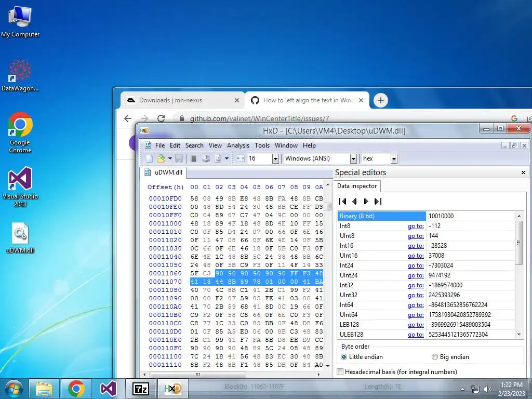Create a new file with HxD toolbar icon
532x399 pixels.
[x=149, y=158]
